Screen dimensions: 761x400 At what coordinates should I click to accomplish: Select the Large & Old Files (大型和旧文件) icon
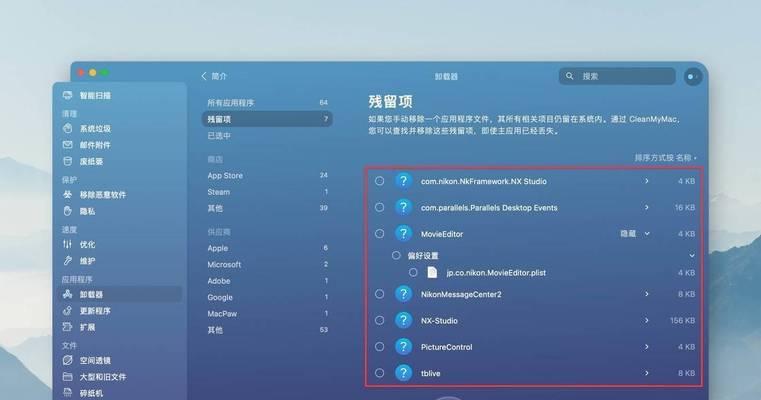click(x=67, y=377)
